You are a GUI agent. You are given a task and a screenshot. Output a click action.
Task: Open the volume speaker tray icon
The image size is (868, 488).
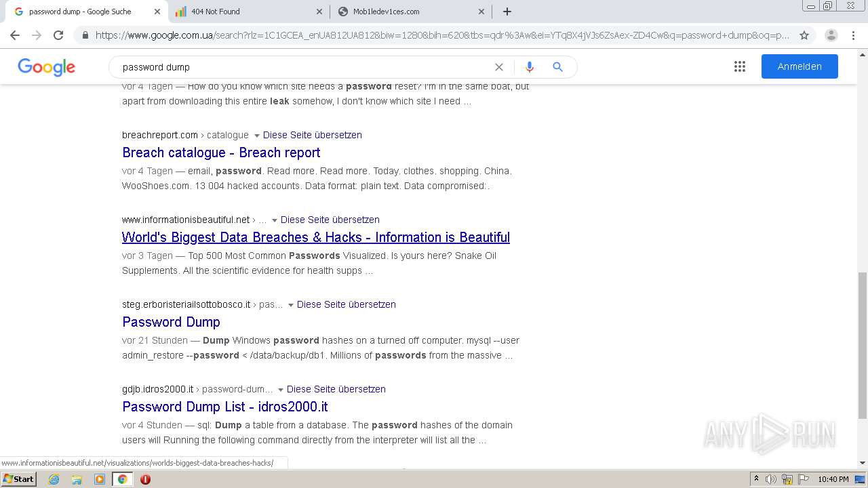[x=771, y=479]
